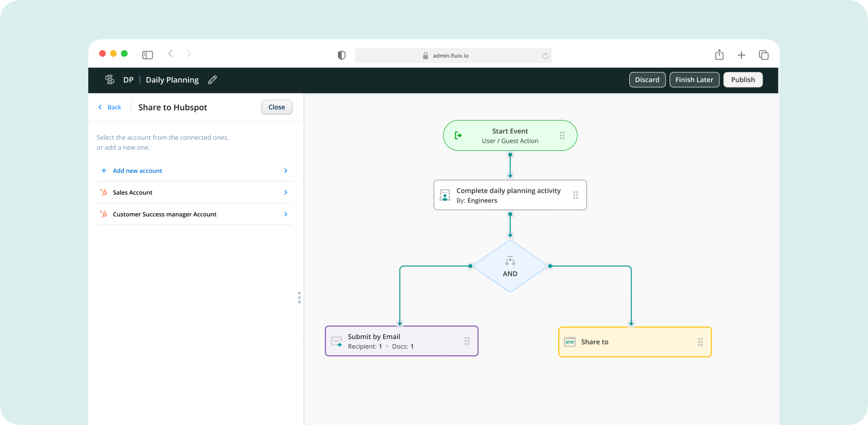Click the Publish button
This screenshot has height=425, width=868.
coord(743,80)
